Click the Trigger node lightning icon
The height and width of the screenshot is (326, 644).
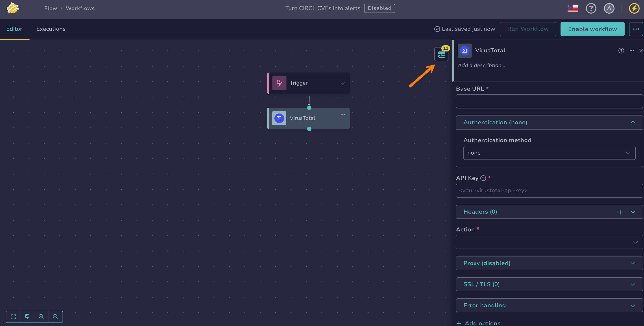coord(279,83)
